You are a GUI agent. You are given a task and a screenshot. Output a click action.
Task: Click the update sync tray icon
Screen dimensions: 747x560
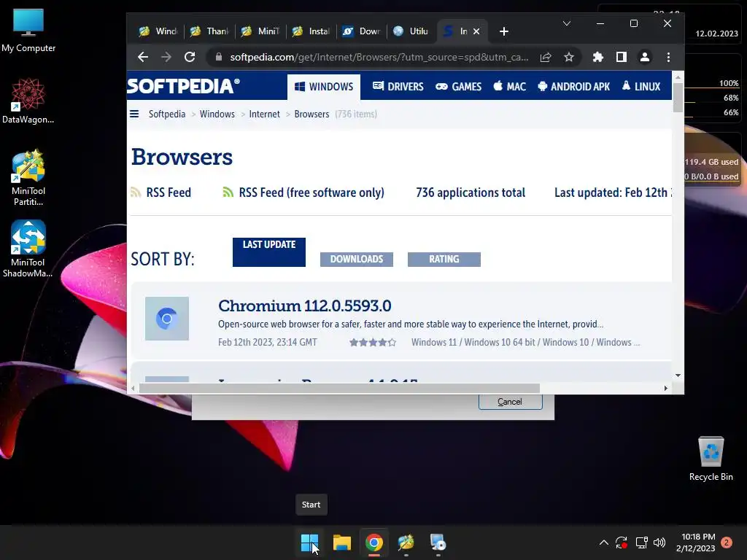[x=622, y=542]
